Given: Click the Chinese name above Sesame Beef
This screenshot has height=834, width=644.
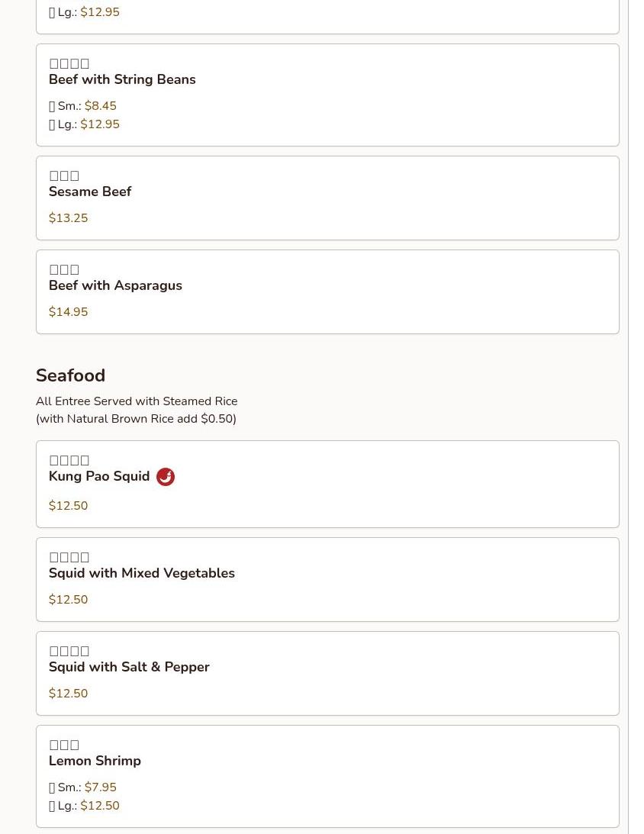Looking at the screenshot, I should 64,176.
